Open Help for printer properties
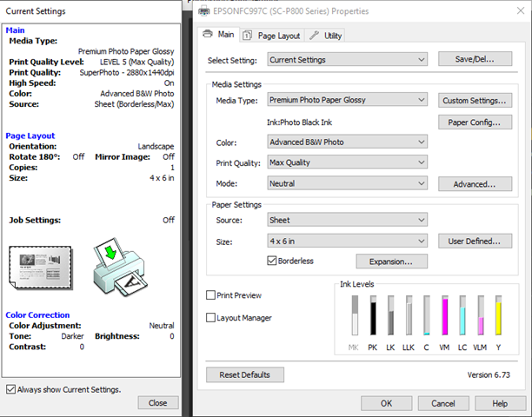This screenshot has width=532, height=417. click(x=501, y=403)
